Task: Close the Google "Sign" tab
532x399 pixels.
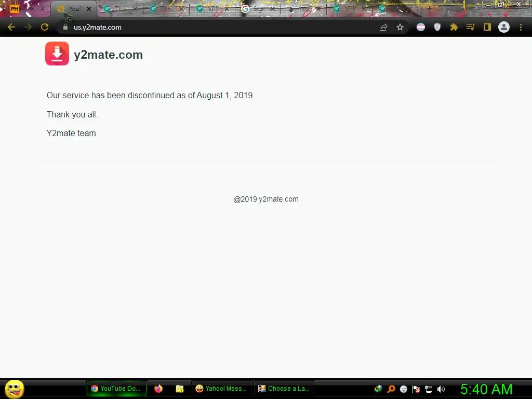Action: click(x=273, y=9)
